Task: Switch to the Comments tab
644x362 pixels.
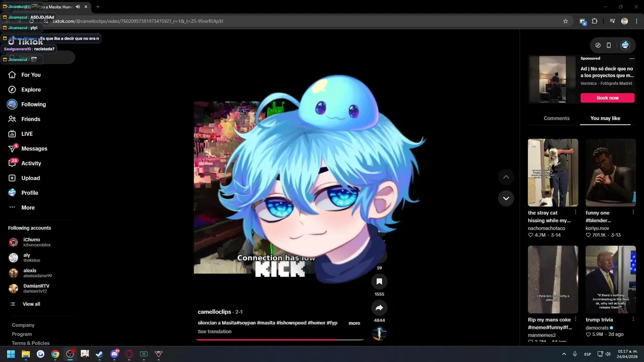Action: coord(556,119)
